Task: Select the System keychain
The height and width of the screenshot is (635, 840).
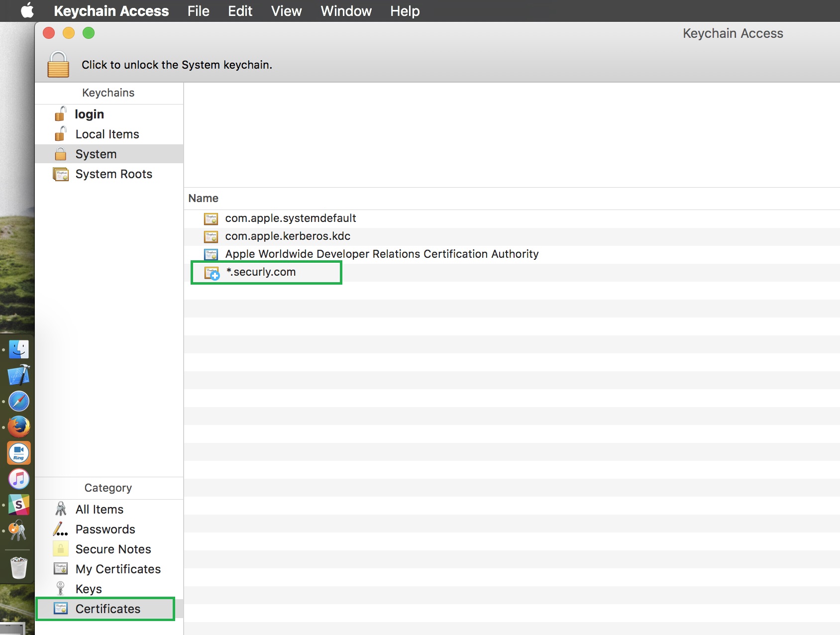Action: tap(109, 154)
